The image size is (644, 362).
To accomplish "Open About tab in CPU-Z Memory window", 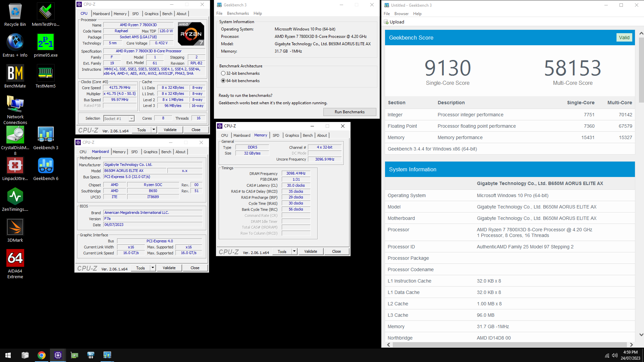I will (x=322, y=135).
